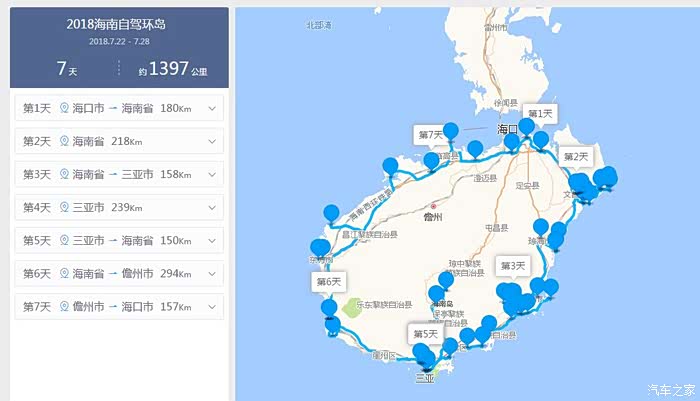Click the 第1天 label on the map
Image resolution: width=700 pixels, height=401 pixels.
coord(540,113)
